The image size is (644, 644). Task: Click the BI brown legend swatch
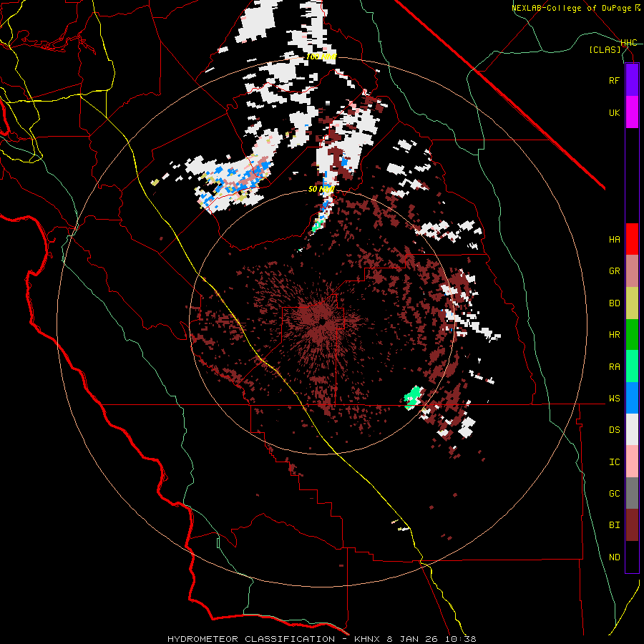pos(632,525)
